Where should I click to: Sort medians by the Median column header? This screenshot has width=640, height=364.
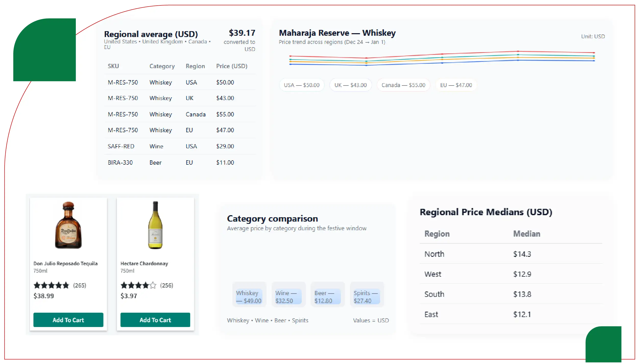click(526, 234)
